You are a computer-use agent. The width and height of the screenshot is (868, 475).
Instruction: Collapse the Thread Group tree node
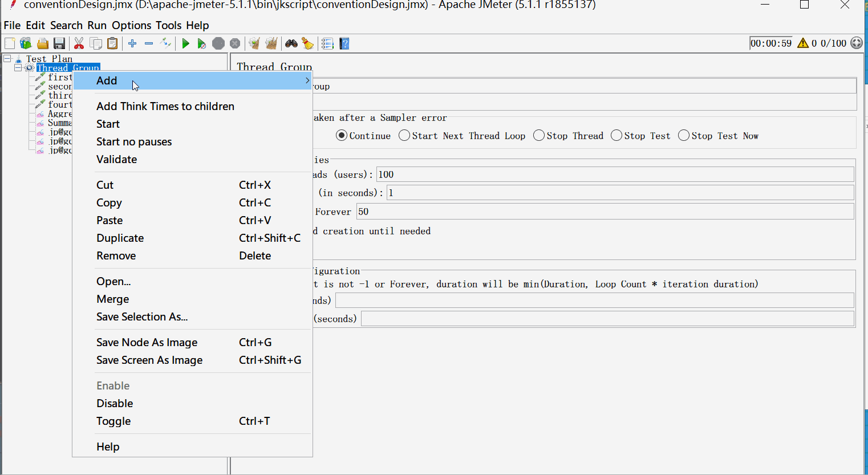18,67
